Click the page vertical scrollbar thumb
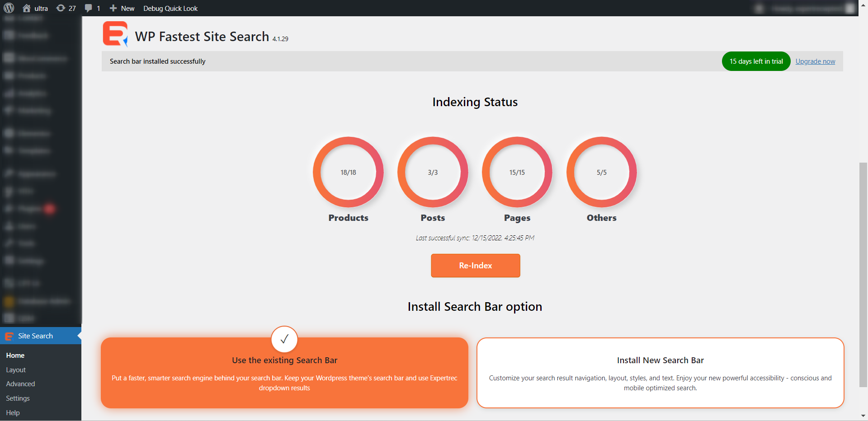The image size is (868, 421). tap(863, 275)
